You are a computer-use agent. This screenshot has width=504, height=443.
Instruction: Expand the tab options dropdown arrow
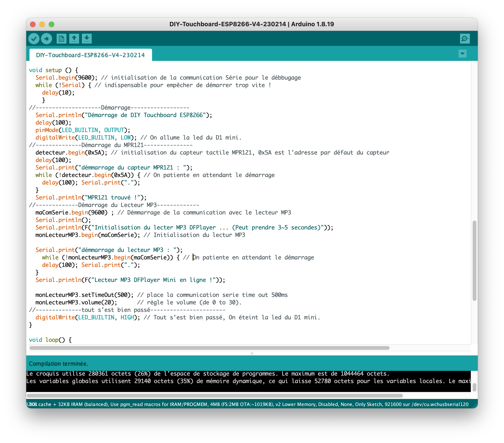(462, 54)
